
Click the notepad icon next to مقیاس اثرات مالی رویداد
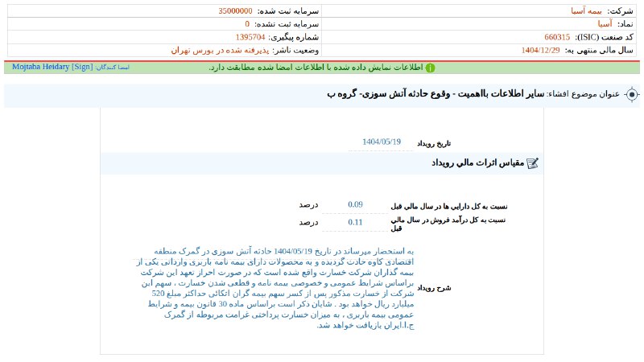532,163
